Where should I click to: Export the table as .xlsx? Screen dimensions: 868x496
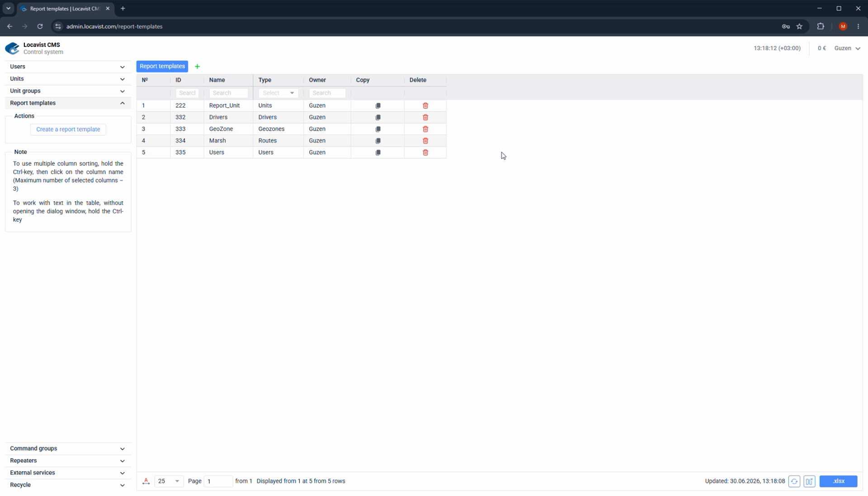838,482
